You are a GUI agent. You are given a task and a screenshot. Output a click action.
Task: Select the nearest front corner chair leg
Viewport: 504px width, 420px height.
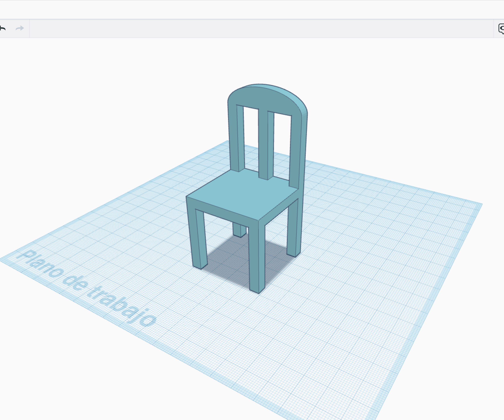click(x=257, y=257)
